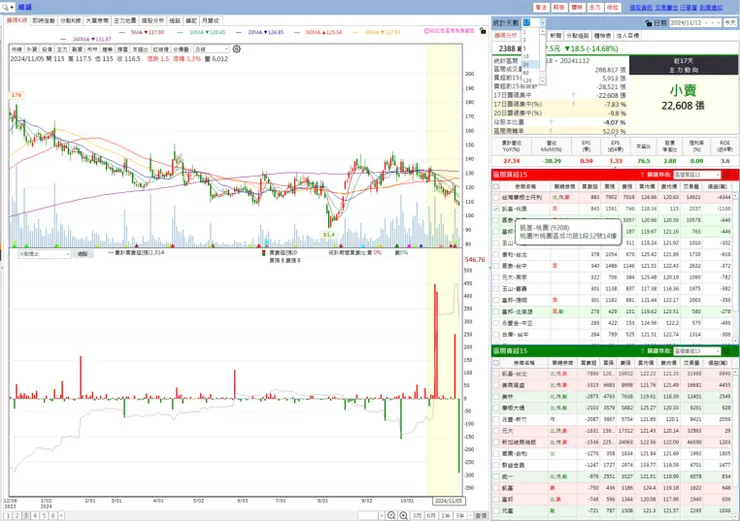This screenshot has width=740, height=521.
Task: Switch to the 個股分析 tab
Action: pyautogui.click(x=152, y=21)
